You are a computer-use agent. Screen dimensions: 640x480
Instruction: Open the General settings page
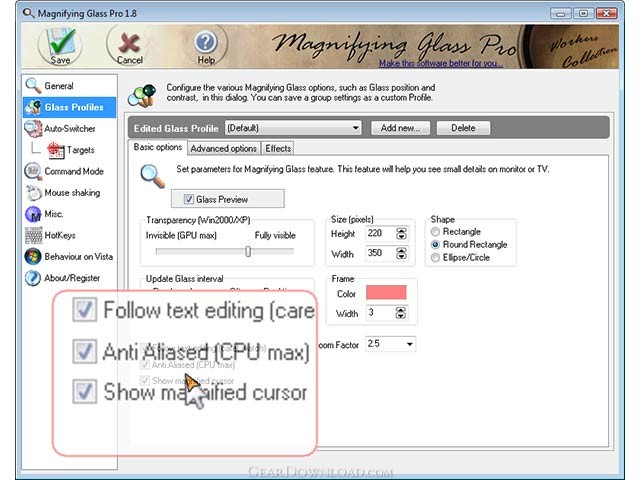[x=59, y=86]
